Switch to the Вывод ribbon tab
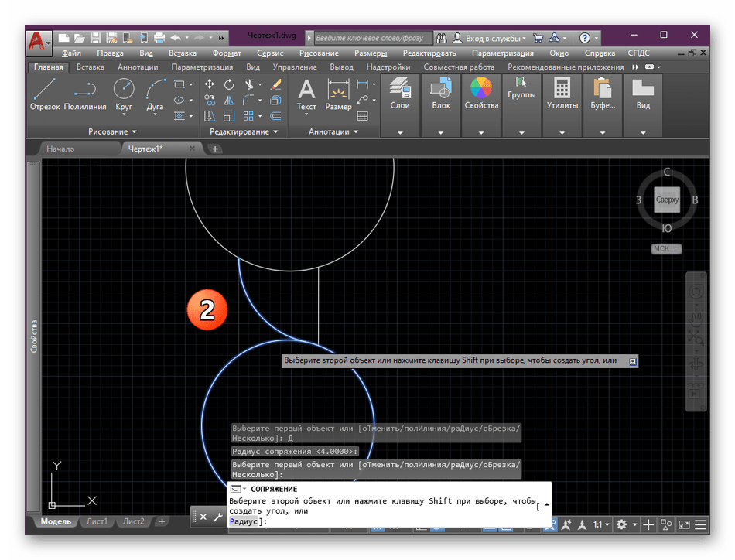Screen dimensions: 735x560 click(x=341, y=67)
